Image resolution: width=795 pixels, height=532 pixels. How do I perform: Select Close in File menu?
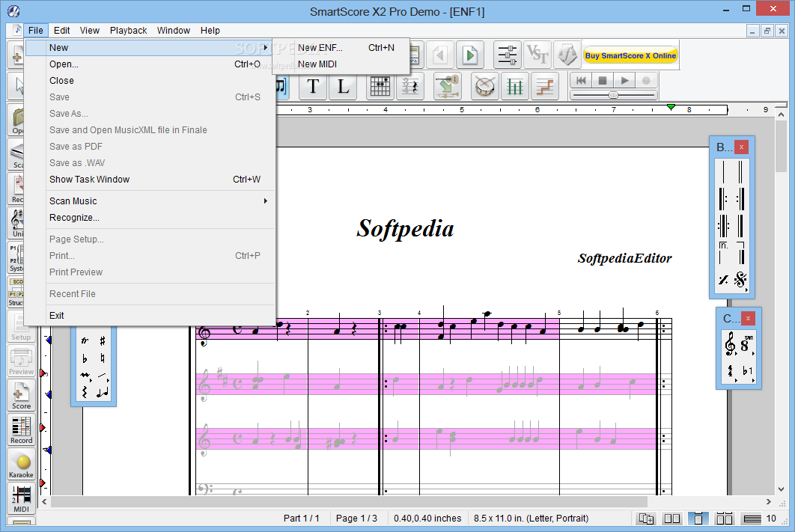click(x=150, y=81)
